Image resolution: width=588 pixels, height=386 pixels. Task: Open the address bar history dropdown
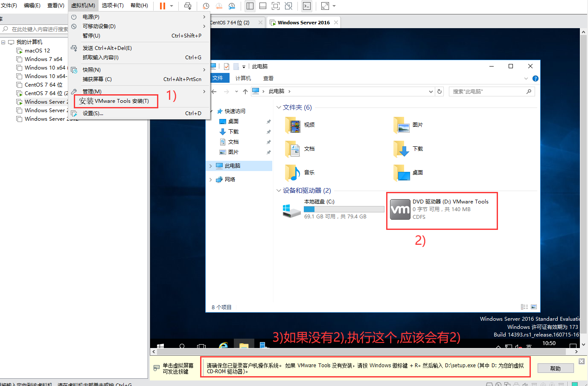(x=431, y=92)
